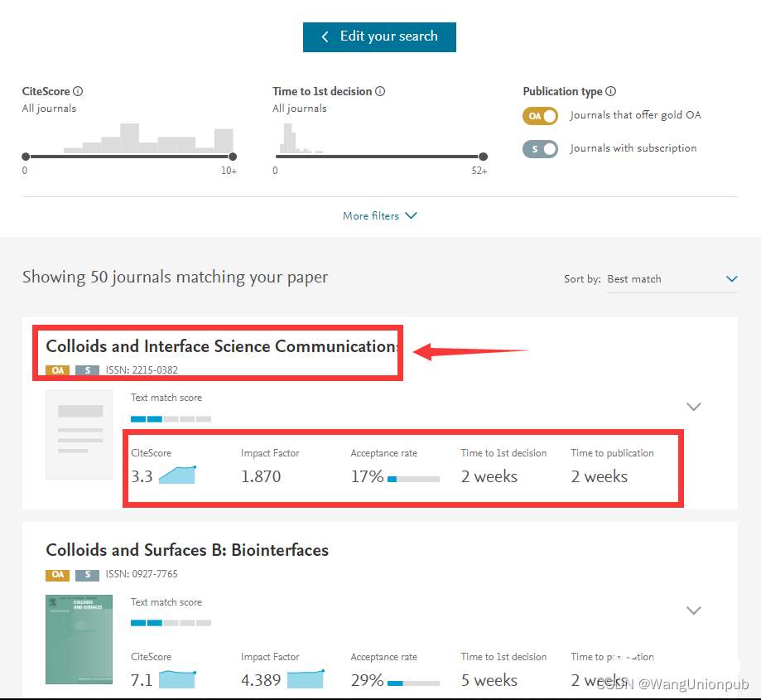The width and height of the screenshot is (761, 700).
Task: Click the Publication type info icon
Action: coord(611,92)
